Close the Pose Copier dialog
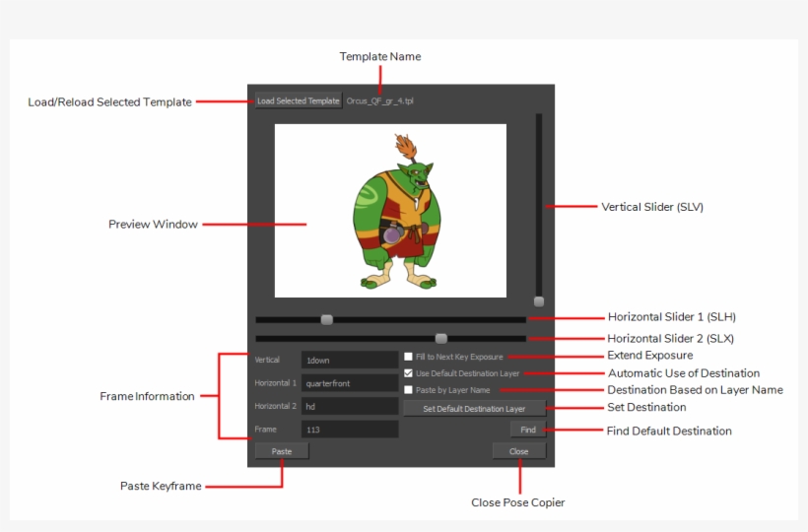The image size is (808, 532). (519, 451)
